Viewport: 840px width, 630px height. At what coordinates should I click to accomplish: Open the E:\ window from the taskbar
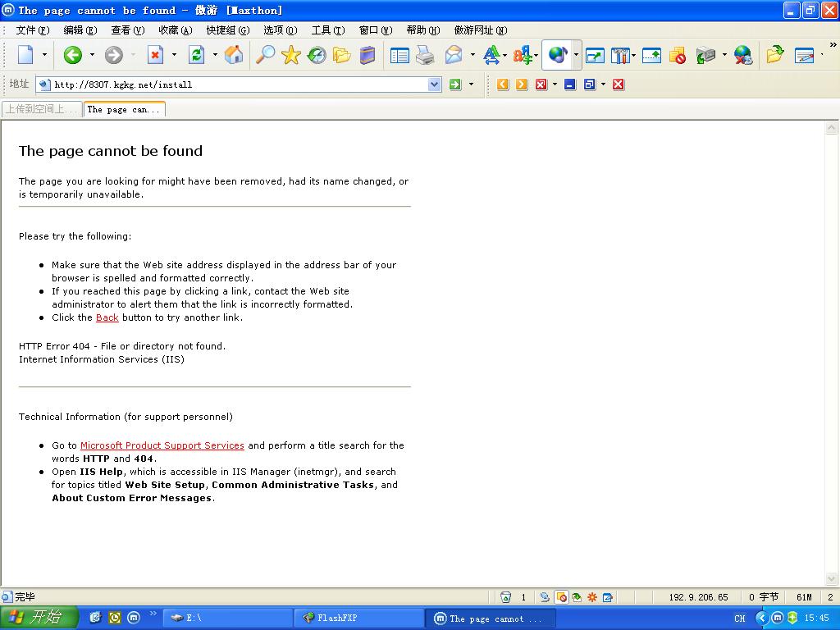[228, 619]
